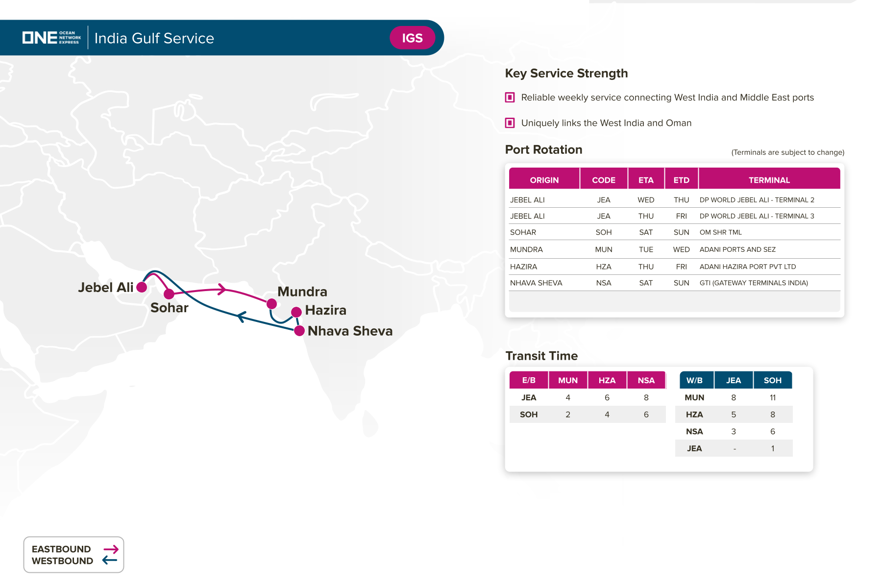Click the pink IGS service badge
The height and width of the screenshot is (588, 882).
click(412, 38)
